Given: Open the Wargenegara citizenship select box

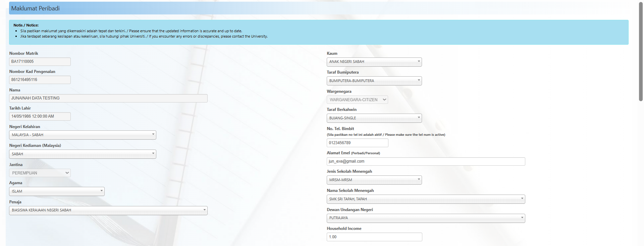Looking at the screenshot, I should [x=357, y=100].
